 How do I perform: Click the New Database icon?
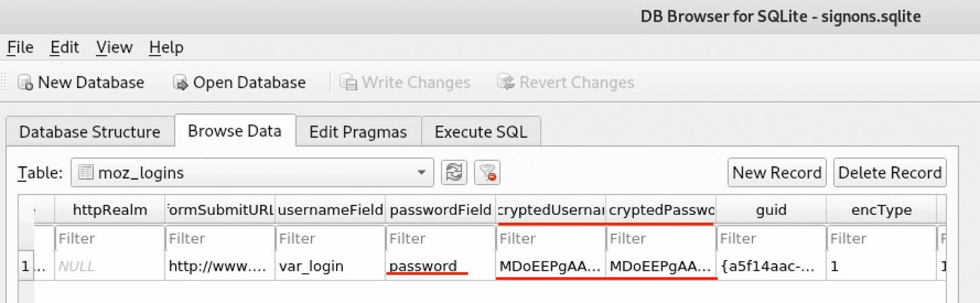click(26, 83)
